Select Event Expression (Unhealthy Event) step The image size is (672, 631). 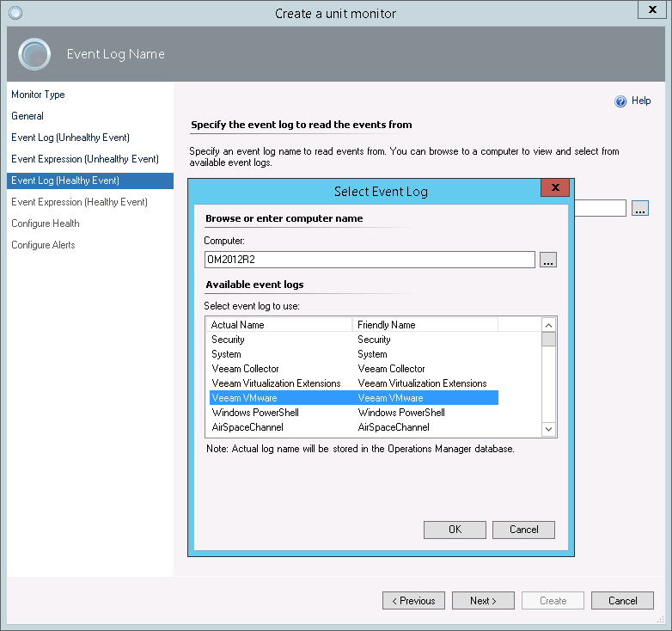click(x=85, y=159)
